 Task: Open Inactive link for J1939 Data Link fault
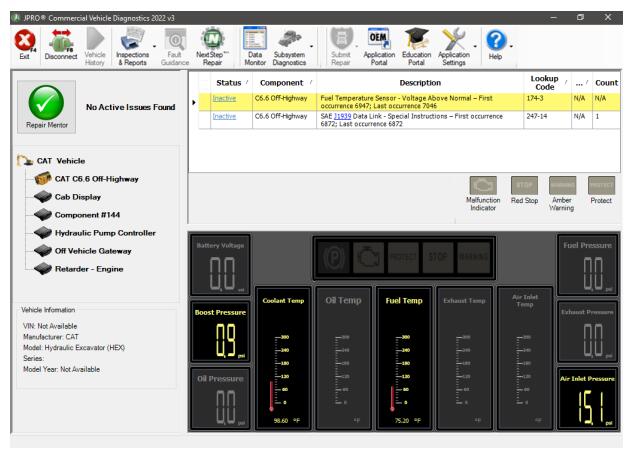pyautogui.click(x=224, y=116)
